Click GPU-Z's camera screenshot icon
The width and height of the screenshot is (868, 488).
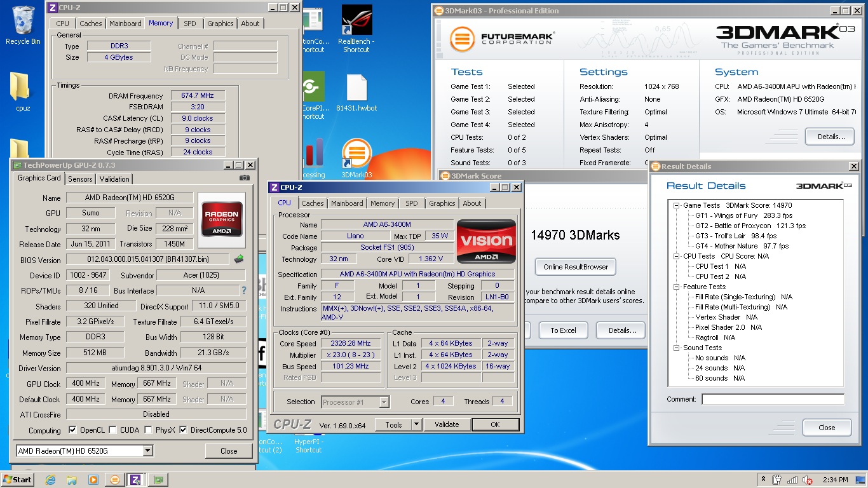click(x=245, y=179)
